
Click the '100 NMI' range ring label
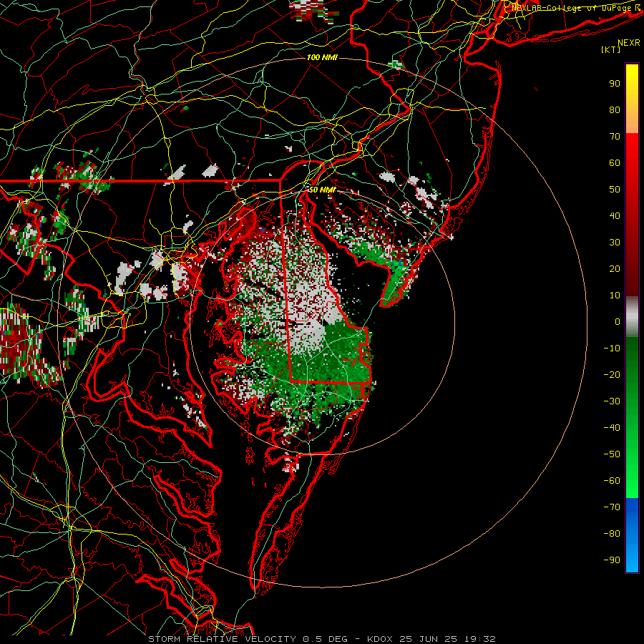point(322,57)
